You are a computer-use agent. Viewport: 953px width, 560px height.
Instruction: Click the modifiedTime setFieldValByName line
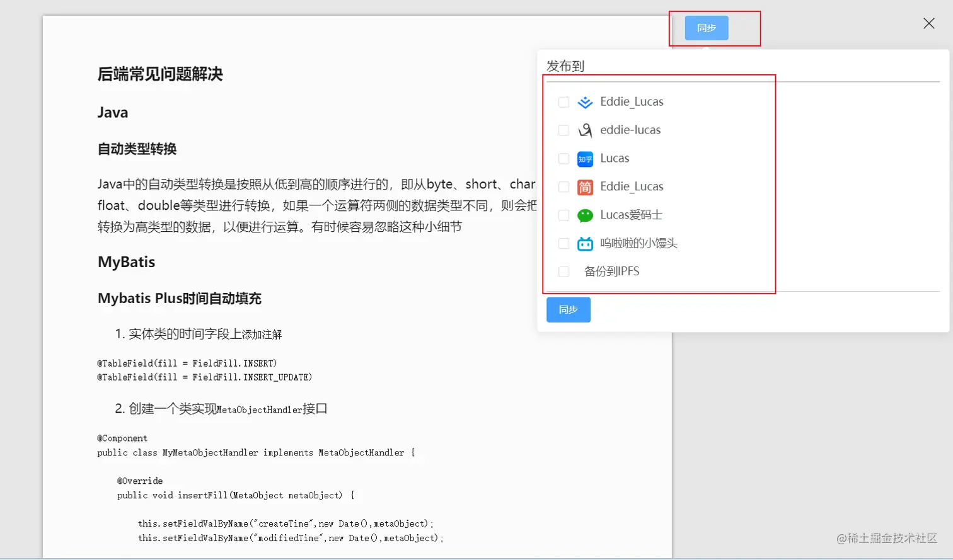(291, 539)
